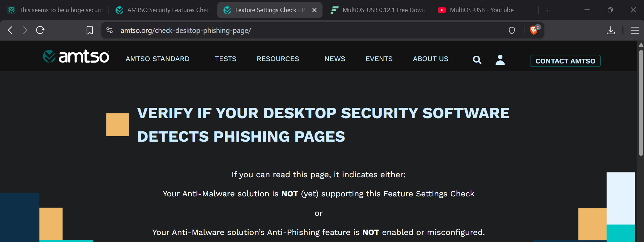Open the downloads panel
Viewport: 644px width, 242px height.
click(x=611, y=30)
